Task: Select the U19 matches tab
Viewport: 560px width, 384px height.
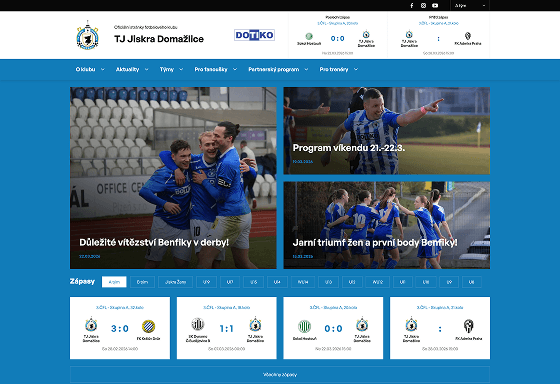Action: coord(206,282)
